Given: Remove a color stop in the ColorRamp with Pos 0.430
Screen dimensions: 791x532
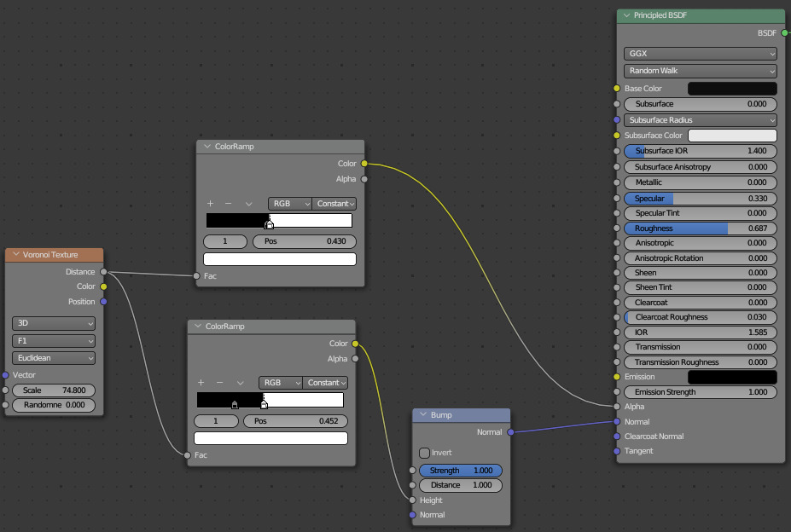Looking at the screenshot, I should (228, 204).
